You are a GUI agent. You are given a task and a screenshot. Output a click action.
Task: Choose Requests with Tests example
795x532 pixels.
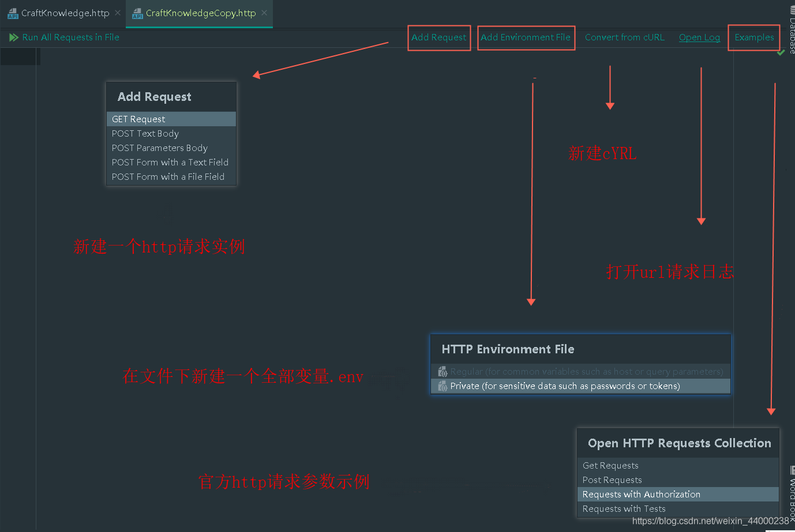coord(624,508)
